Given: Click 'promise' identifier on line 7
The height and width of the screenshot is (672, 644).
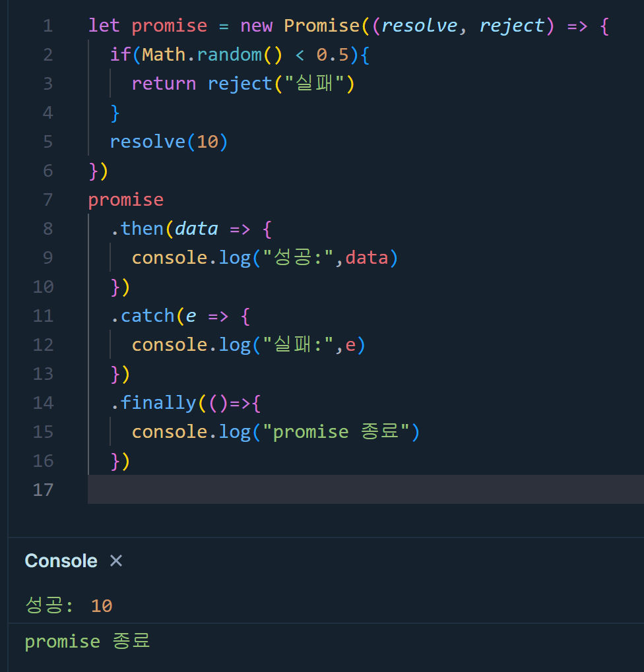Looking at the screenshot, I should [x=126, y=200].
